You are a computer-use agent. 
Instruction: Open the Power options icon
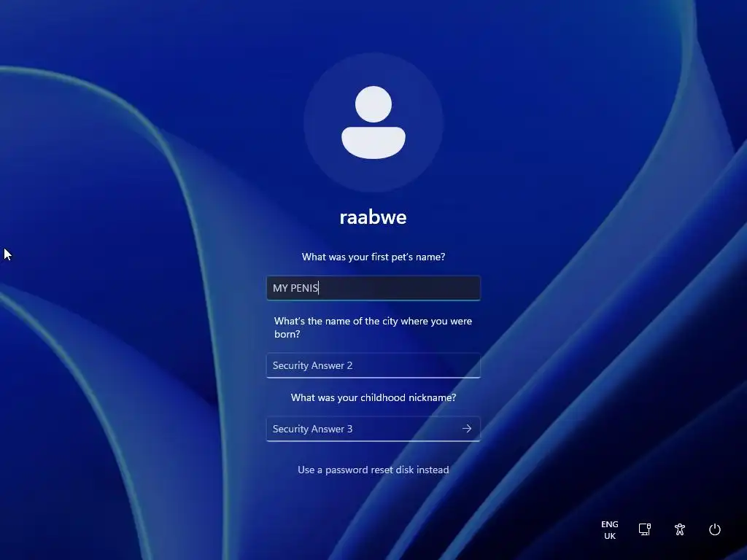coord(715,529)
